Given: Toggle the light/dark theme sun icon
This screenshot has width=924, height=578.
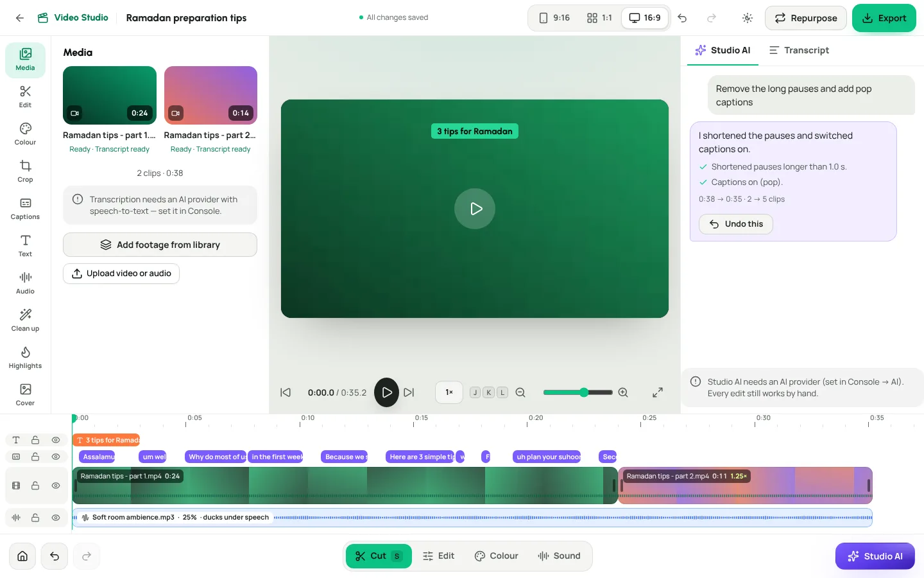Looking at the screenshot, I should (748, 18).
